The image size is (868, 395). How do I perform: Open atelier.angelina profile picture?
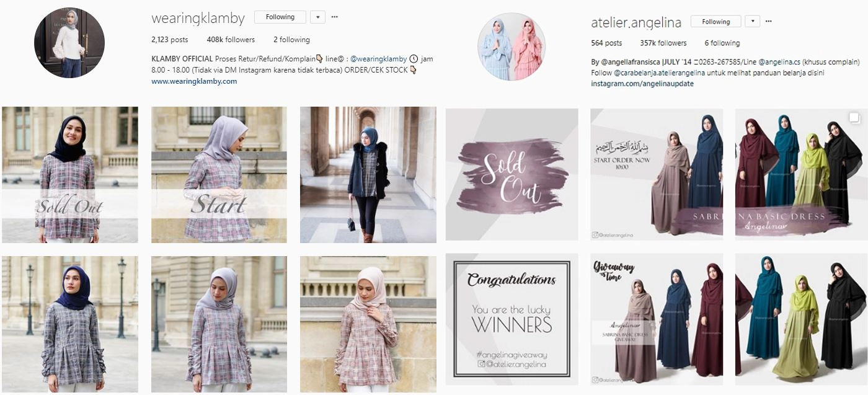tap(511, 46)
